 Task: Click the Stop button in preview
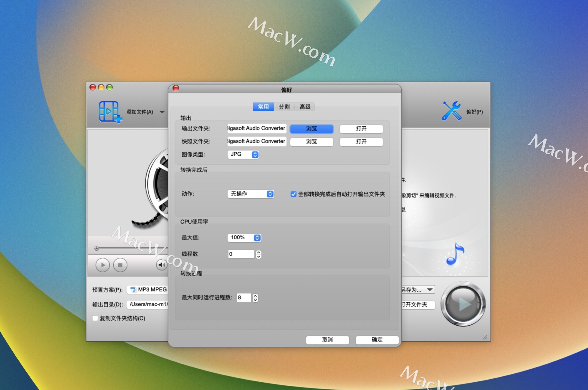(x=120, y=265)
